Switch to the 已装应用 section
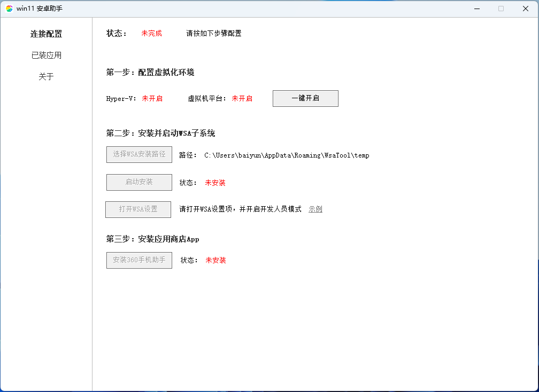The image size is (539, 392). click(47, 55)
